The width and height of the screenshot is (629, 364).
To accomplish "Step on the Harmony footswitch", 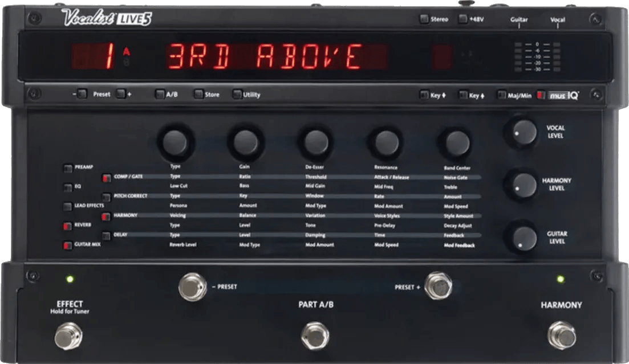I will (x=561, y=334).
